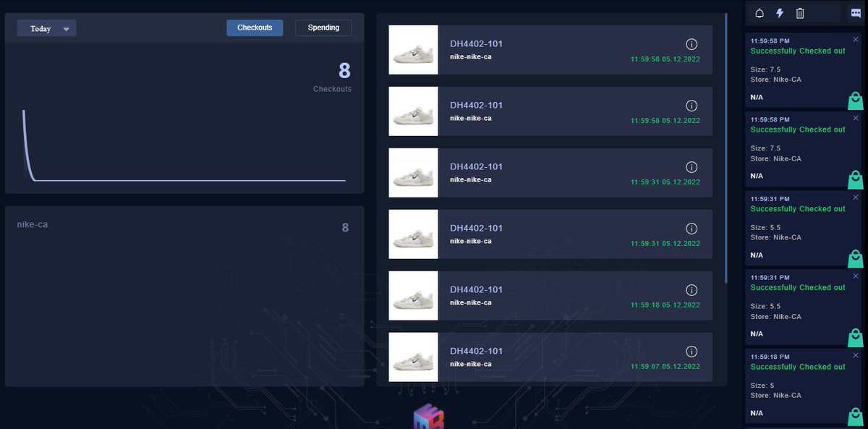Open the chat messages panel icon
The image size is (868, 429).
[x=857, y=12]
